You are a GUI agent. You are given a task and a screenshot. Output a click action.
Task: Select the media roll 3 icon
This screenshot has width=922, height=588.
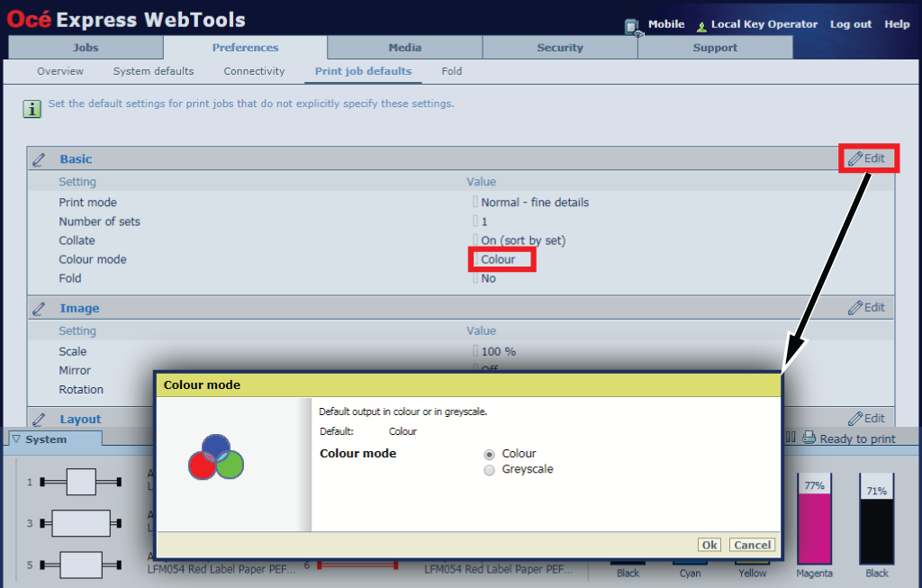pos(80,523)
